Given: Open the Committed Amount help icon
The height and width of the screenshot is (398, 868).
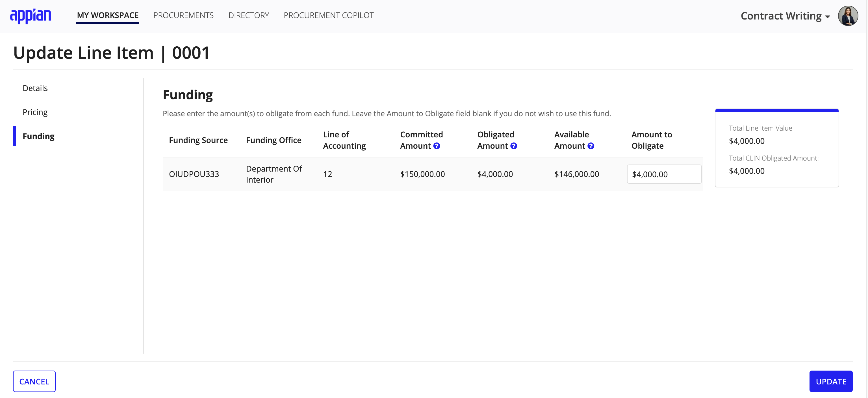Looking at the screenshot, I should click(437, 146).
